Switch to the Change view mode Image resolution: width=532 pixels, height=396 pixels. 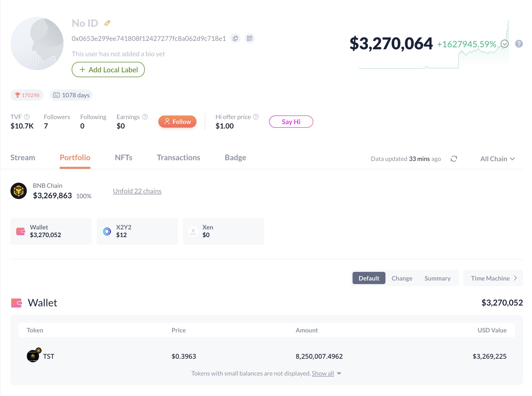402,278
